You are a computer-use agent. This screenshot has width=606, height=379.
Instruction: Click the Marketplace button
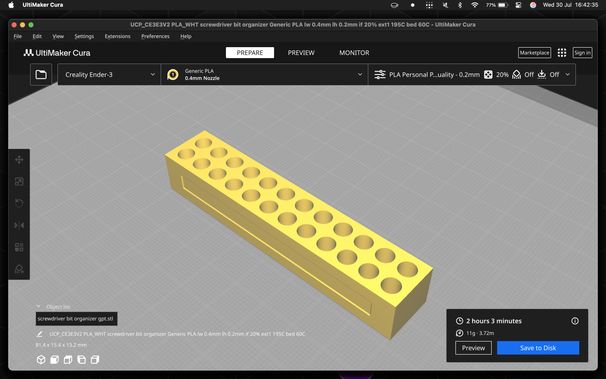coord(535,53)
